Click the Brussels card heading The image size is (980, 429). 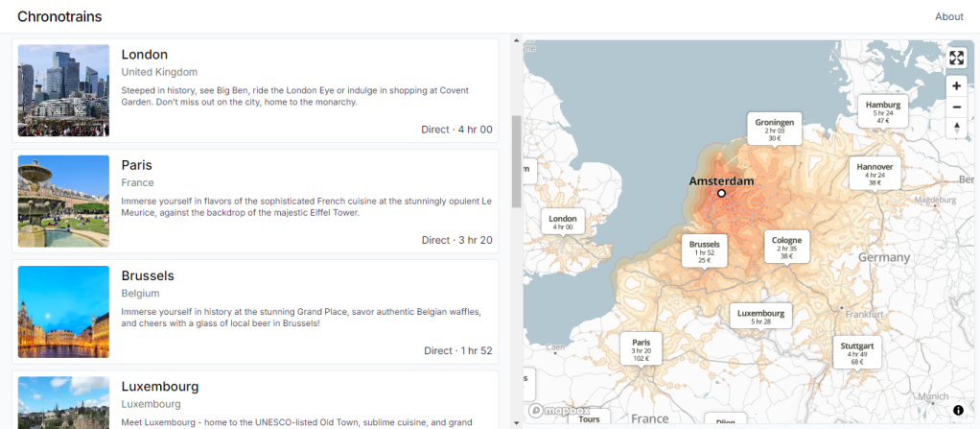point(148,275)
